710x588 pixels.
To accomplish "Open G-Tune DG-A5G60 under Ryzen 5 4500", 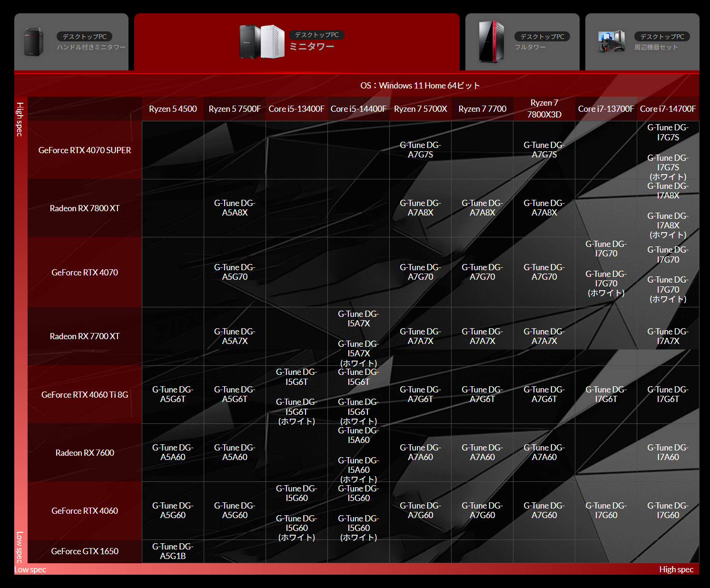I will (x=173, y=510).
